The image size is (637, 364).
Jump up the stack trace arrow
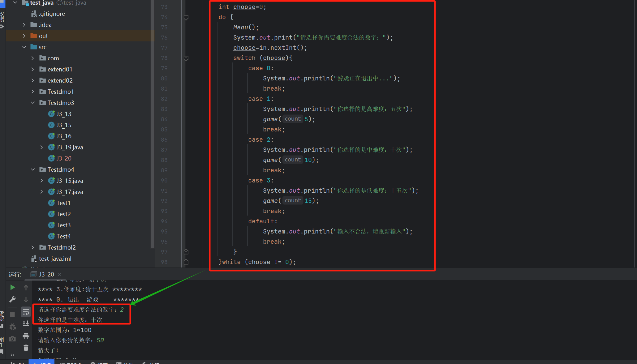(x=26, y=288)
